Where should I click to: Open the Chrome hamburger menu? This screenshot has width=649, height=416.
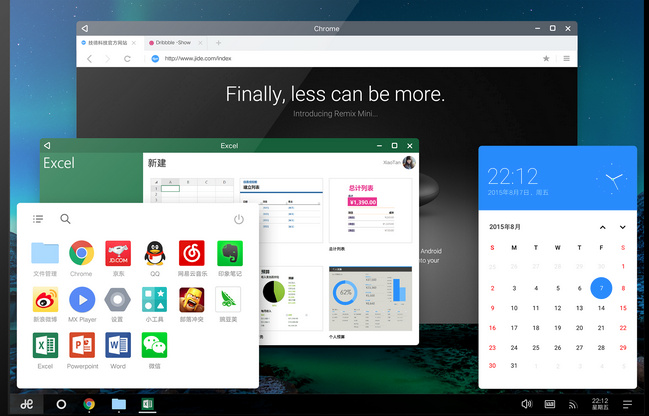click(x=566, y=59)
